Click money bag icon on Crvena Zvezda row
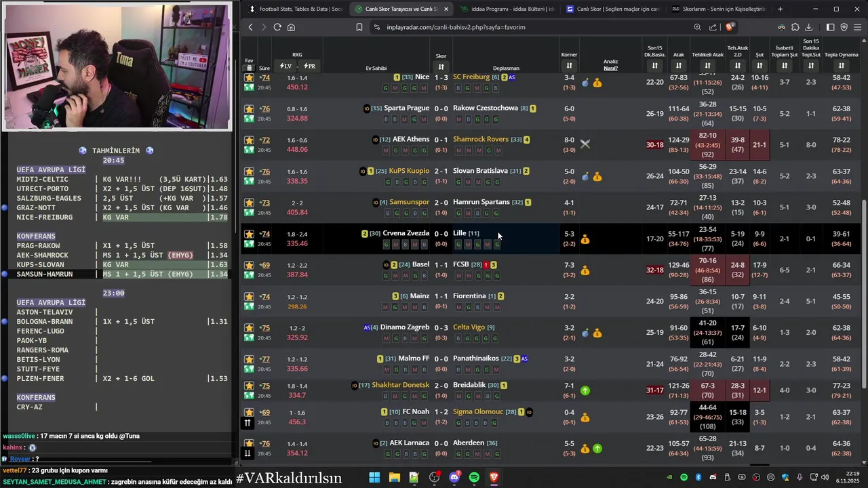Image resolution: width=868 pixels, height=488 pixels. click(585, 239)
